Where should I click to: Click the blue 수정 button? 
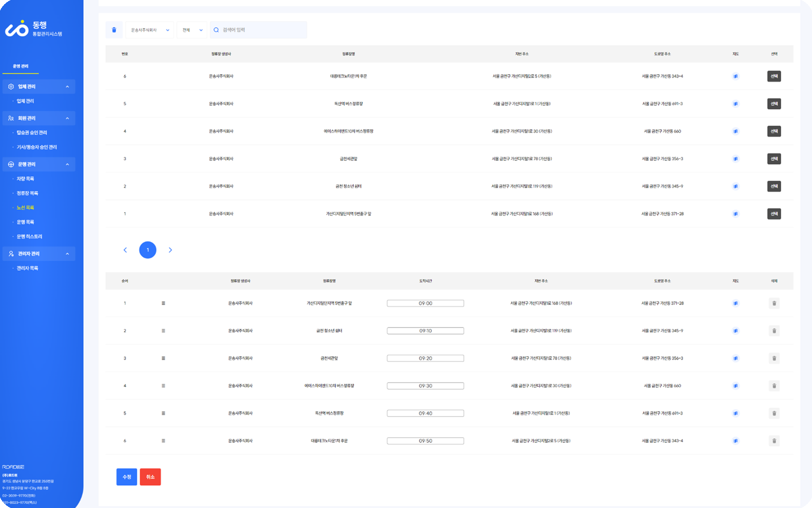(x=127, y=477)
